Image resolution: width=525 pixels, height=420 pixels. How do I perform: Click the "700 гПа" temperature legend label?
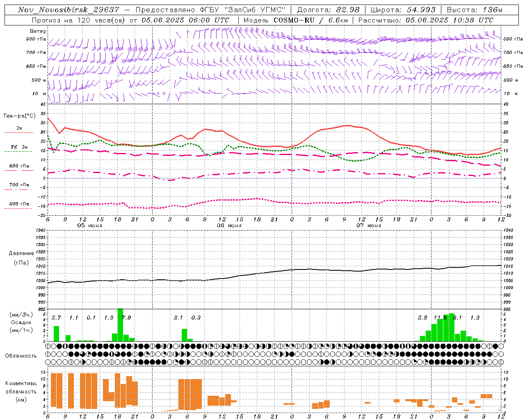pyautogui.click(x=19, y=185)
